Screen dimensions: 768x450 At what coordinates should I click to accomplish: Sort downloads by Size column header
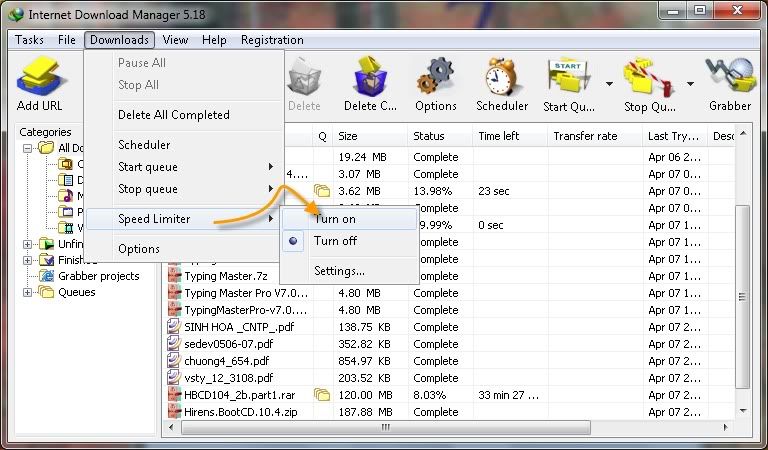click(x=348, y=136)
